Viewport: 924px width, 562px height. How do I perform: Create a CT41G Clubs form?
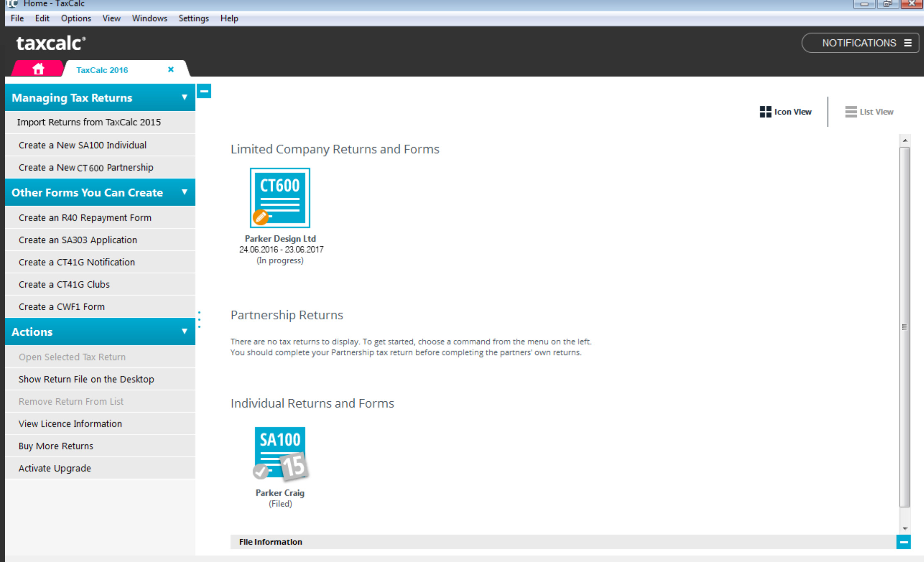(100, 285)
